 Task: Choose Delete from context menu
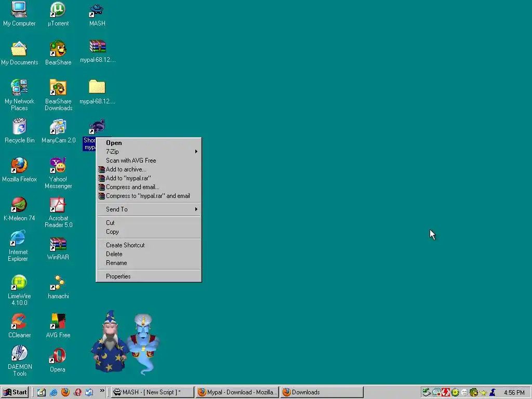(149, 254)
